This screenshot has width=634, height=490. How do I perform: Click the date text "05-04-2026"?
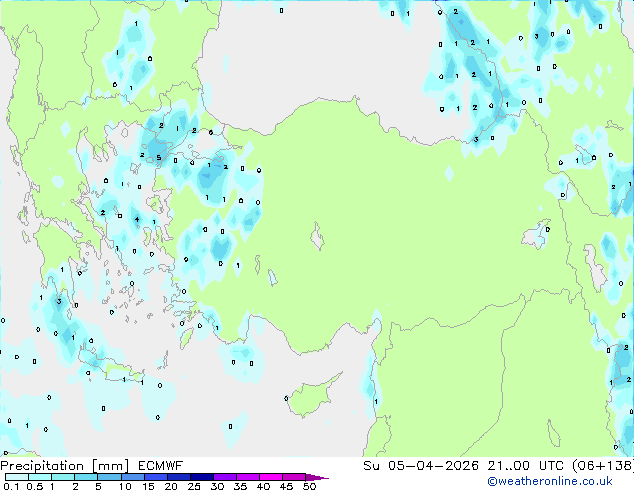[x=433, y=466]
